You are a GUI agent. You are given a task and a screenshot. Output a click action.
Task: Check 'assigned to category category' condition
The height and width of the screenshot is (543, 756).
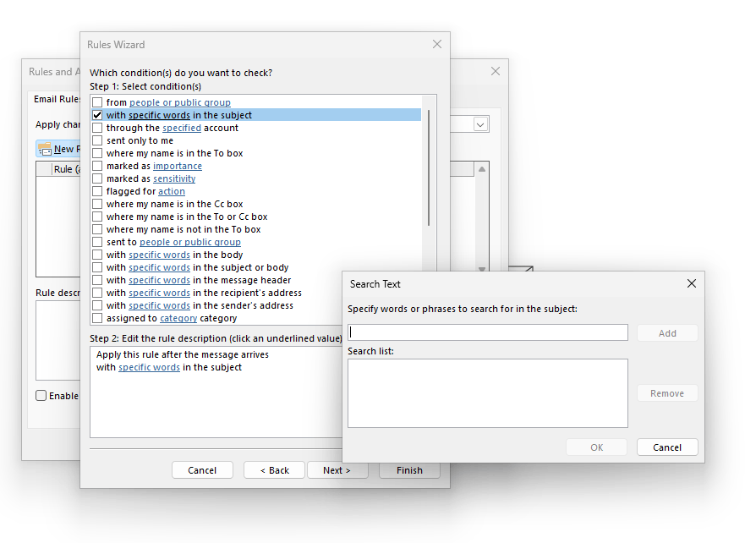(97, 318)
